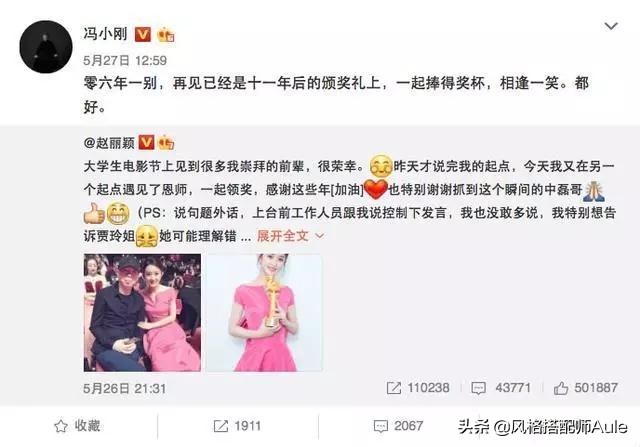640x447 pixels.
Task: Click the original post timestamp 5月26日 21:31
Action: pyautogui.click(x=124, y=388)
